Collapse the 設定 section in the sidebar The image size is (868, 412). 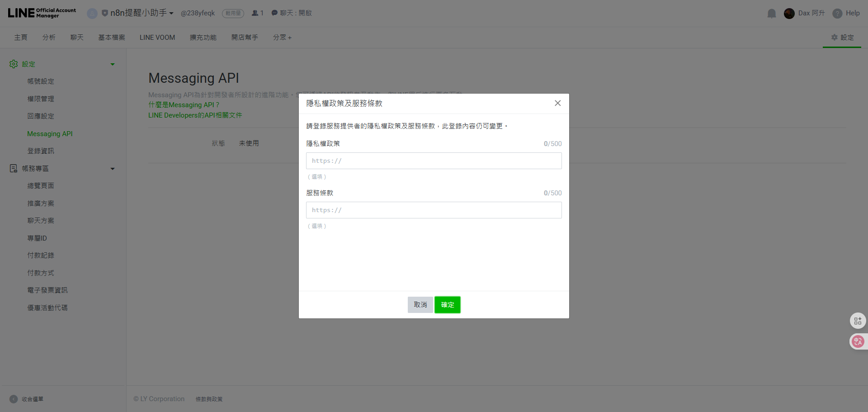pos(113,64)
